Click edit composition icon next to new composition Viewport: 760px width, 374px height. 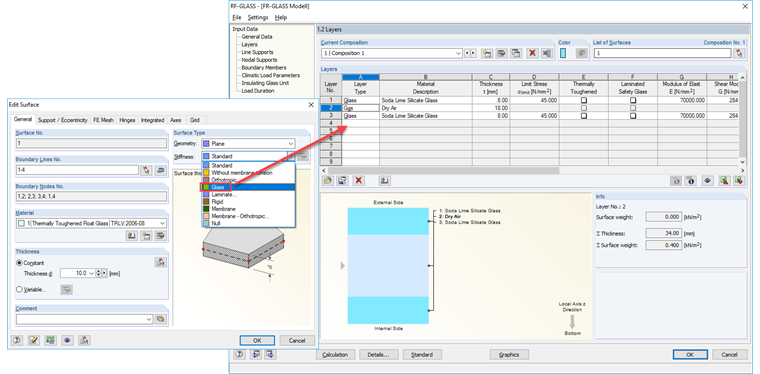(502, 53)
